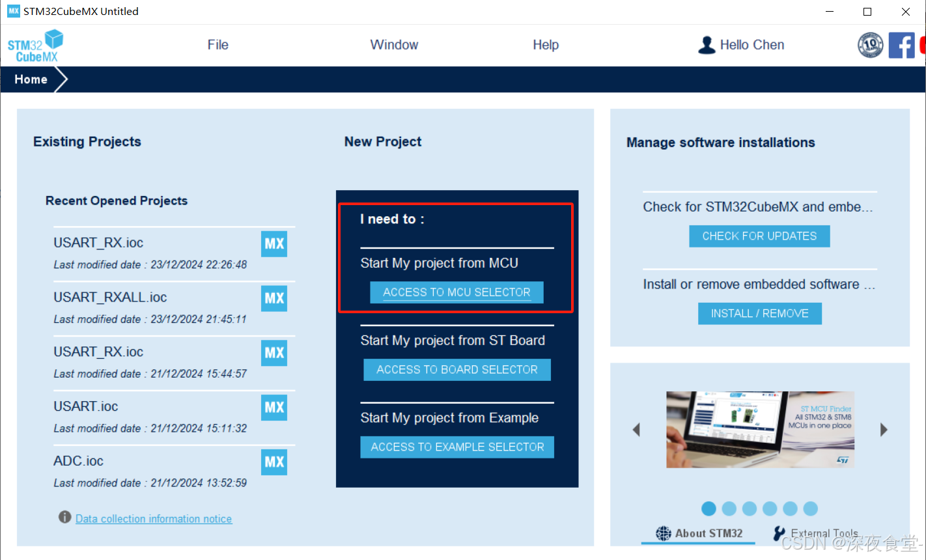Click ACCESS TO MCU SELECTOR button

[457, 292]
